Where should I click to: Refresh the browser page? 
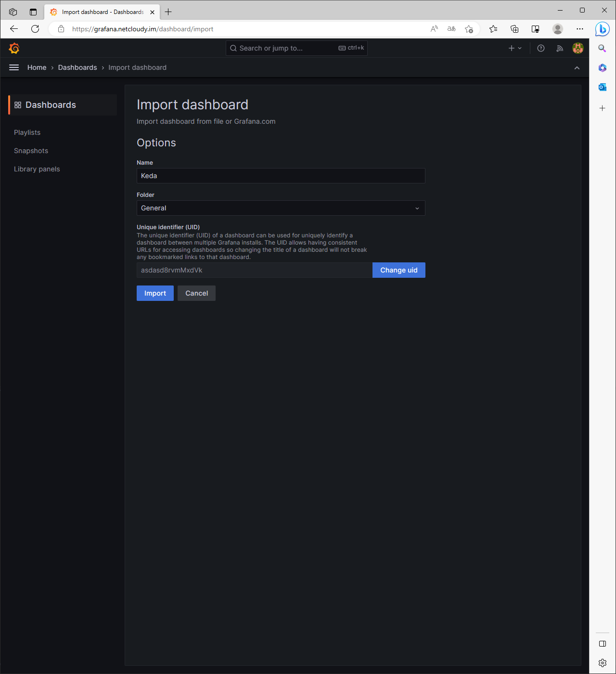[35, 29]
